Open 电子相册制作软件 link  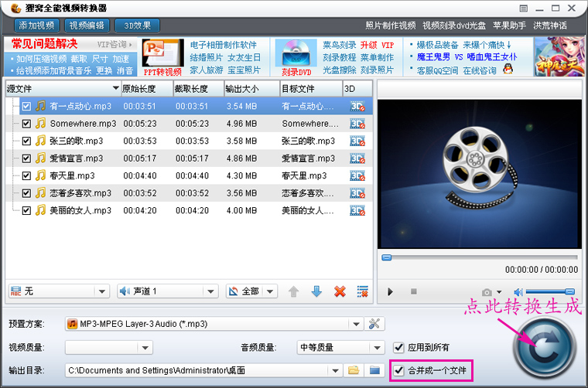click(x=224, y=45)
